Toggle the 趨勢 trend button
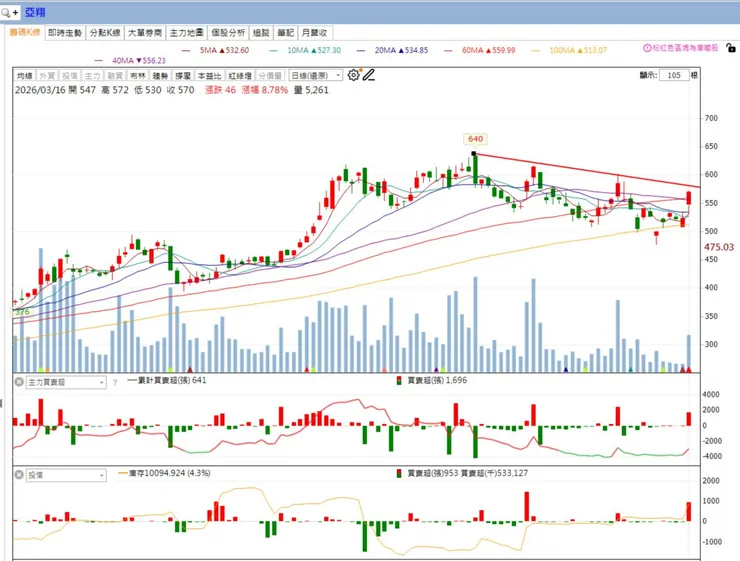 click(160, 75)
